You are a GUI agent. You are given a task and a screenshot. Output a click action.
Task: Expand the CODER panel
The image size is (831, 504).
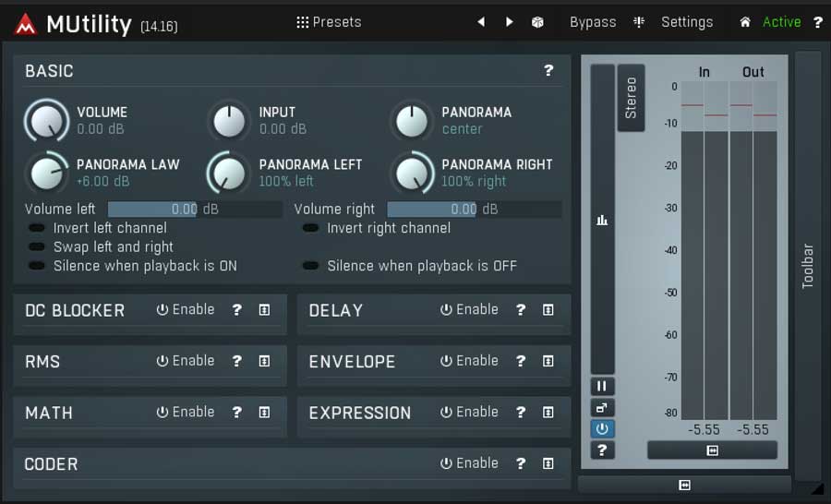[548, 463]
